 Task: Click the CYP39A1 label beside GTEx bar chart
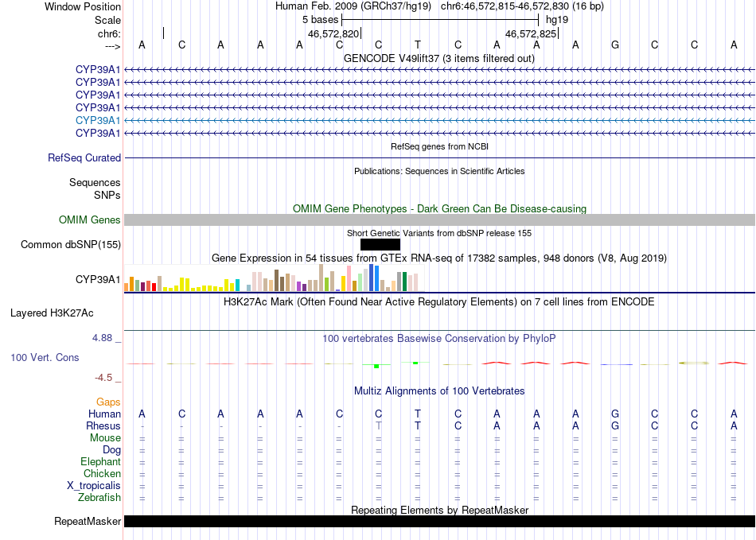(x=98, y=279)
